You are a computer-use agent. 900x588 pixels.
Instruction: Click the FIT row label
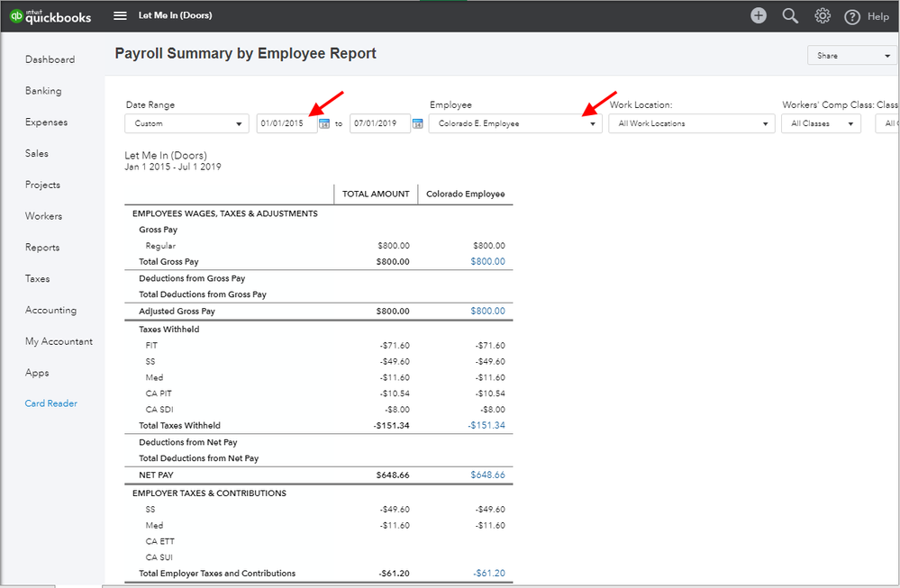[151, 346]
